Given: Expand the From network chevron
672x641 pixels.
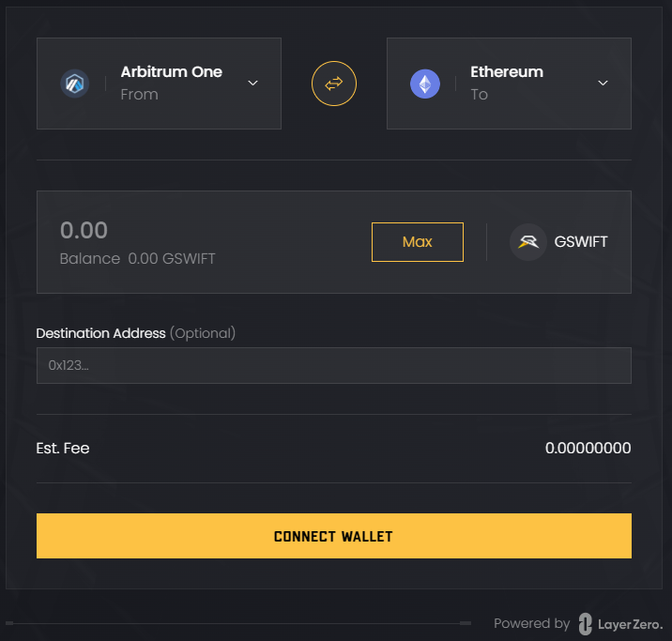Looking at the screenshot, I should pyautogui.click(x=252, y=83).
